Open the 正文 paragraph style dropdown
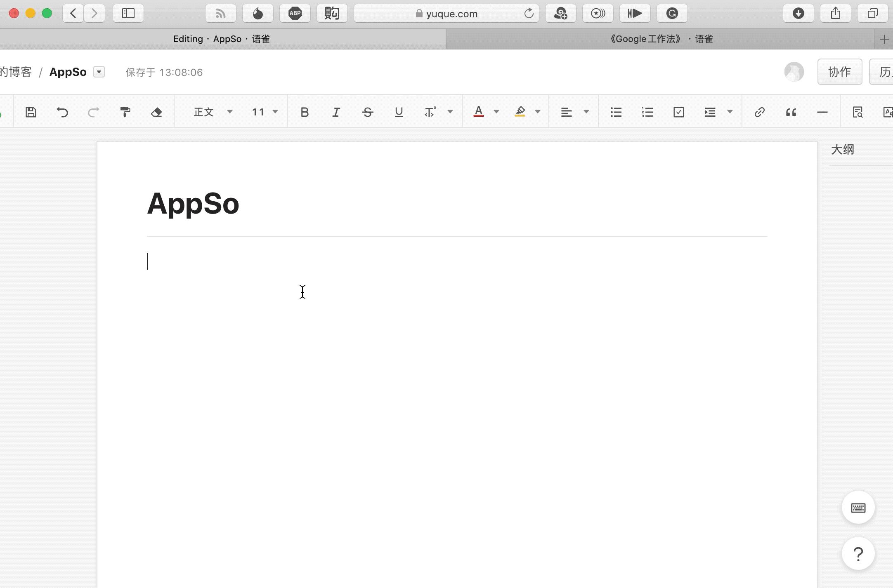This screenshot has height=588, width=893. click(213, 112)
